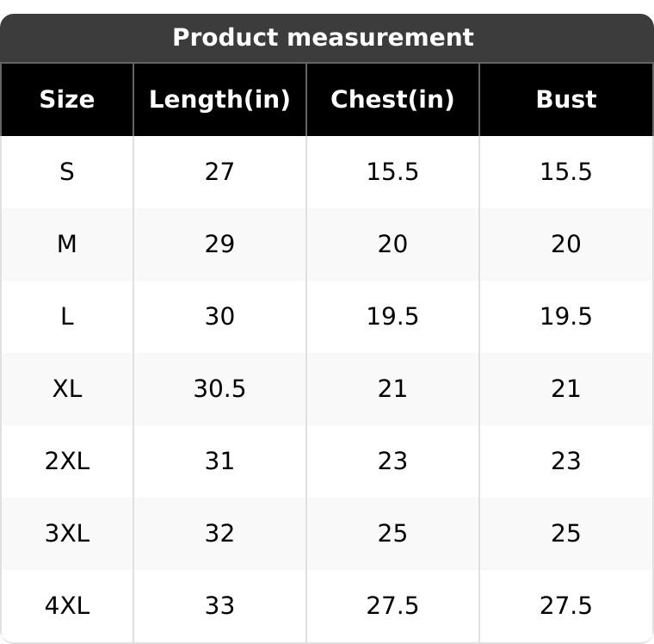Select the length value 30.5
This screenshot has width=654, height=644.
coord(219,389)
